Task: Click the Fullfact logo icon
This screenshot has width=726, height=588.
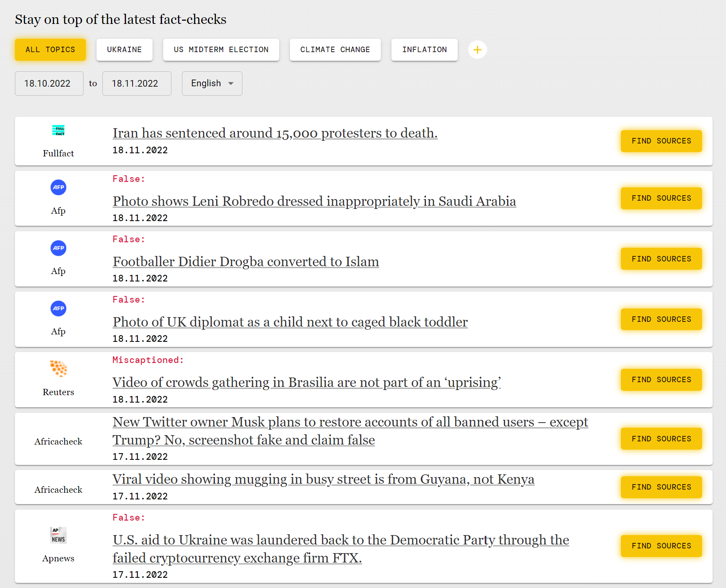Action: tap(58, 131)
